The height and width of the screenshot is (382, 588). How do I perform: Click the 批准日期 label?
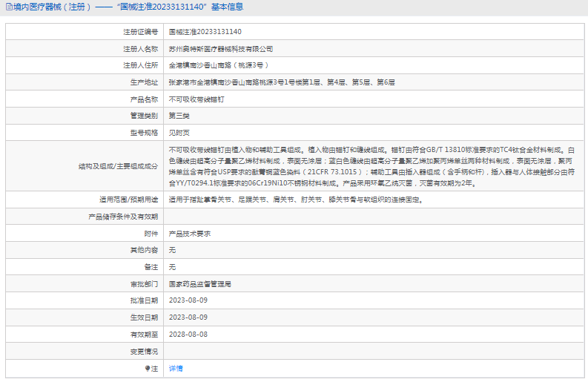click(x=144, y=300)
